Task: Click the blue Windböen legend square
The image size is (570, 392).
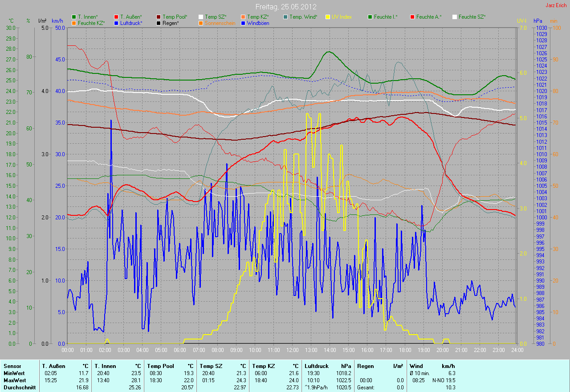Action: click(x=243, y=23)
